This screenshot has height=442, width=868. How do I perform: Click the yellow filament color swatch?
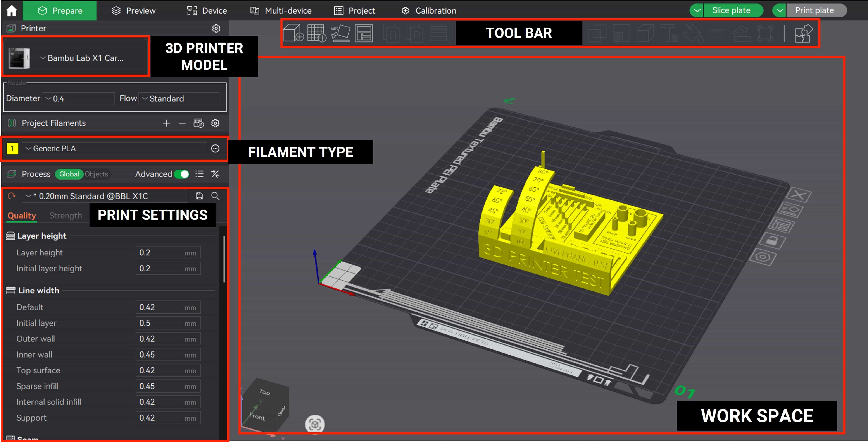[x=12, y=148]
